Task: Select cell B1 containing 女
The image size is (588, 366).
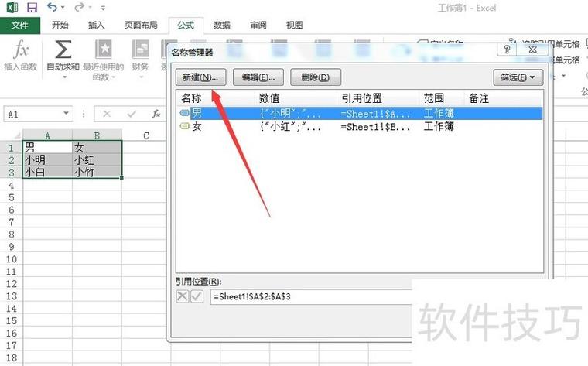Action: [97, 147]
